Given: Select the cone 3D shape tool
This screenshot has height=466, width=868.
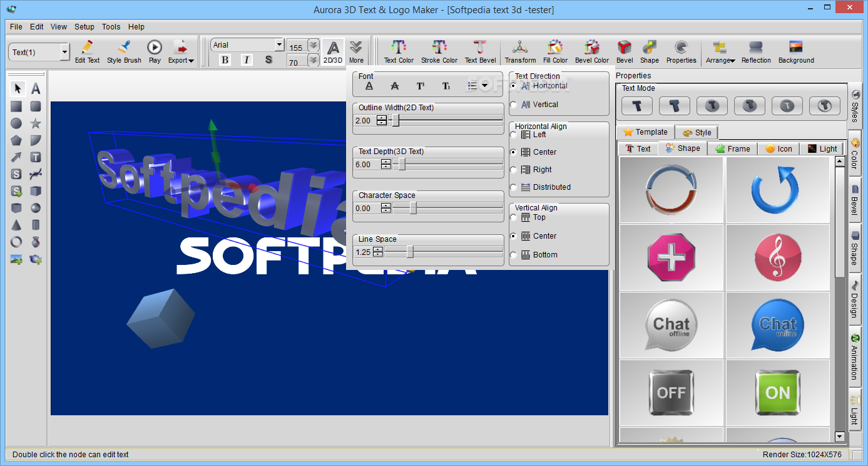Looking at the screenshot, I should coord(16,225).
